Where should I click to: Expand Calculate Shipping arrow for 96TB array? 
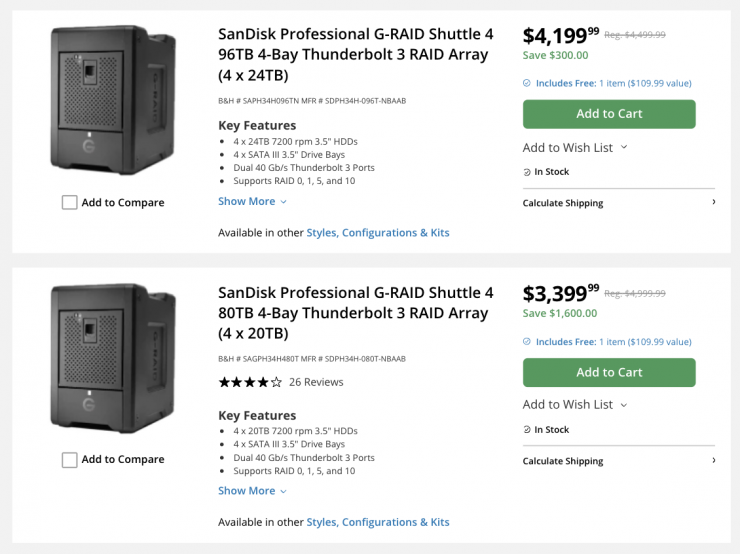coord(713,203)
